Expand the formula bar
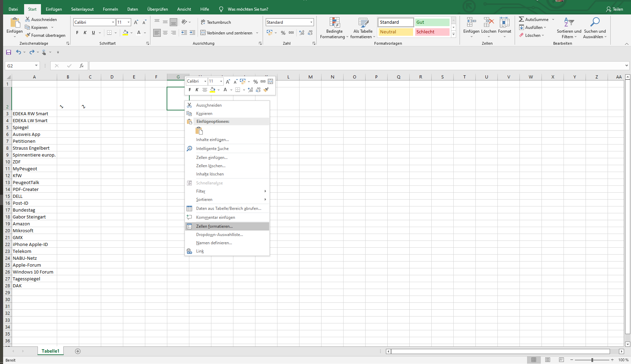Viewport: 631px width, 364px height. pyautogui.click(x=627, y=66)
